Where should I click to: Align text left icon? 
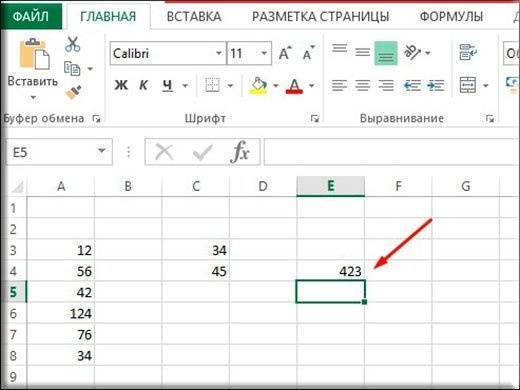[x=339, y=85]
